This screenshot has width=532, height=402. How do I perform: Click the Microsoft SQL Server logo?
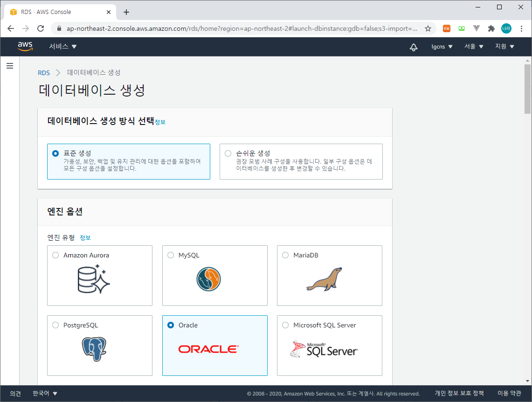pos(324,349)
